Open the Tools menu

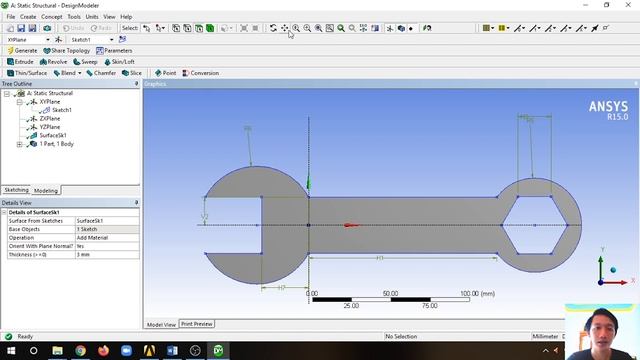click(74, 17)
